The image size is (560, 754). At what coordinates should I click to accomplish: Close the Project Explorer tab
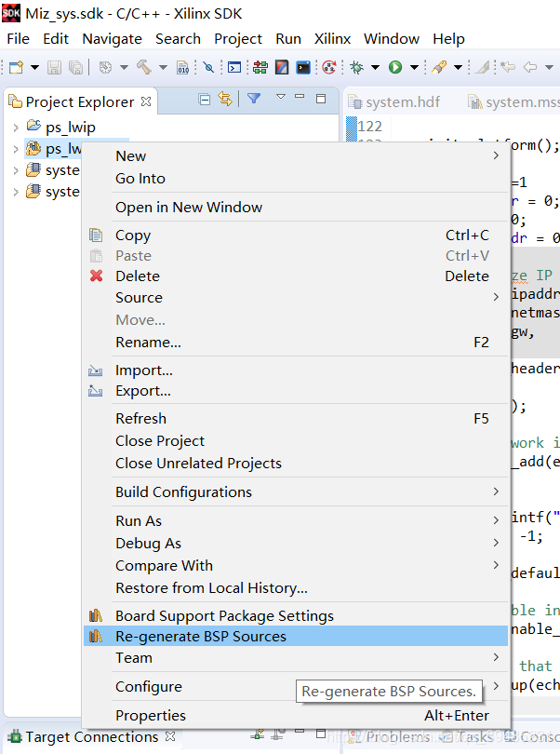146,101
